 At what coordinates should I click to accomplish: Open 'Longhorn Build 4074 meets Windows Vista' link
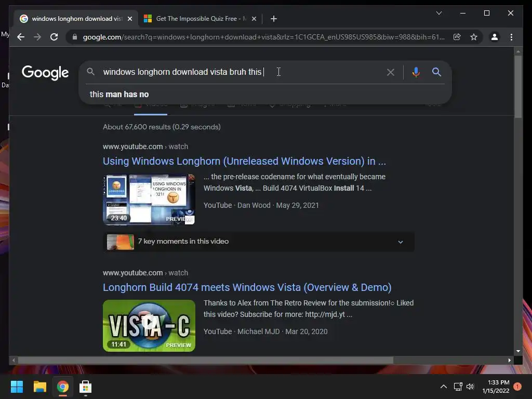point(247,287)
